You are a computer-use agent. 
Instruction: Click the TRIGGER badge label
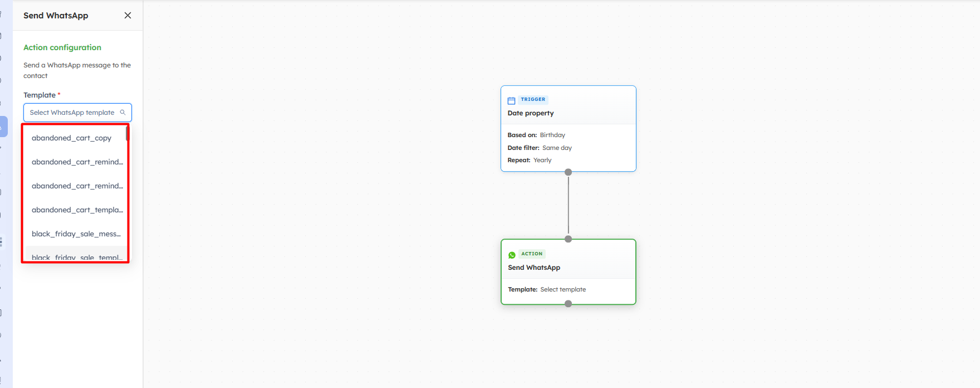pos(533,100)
